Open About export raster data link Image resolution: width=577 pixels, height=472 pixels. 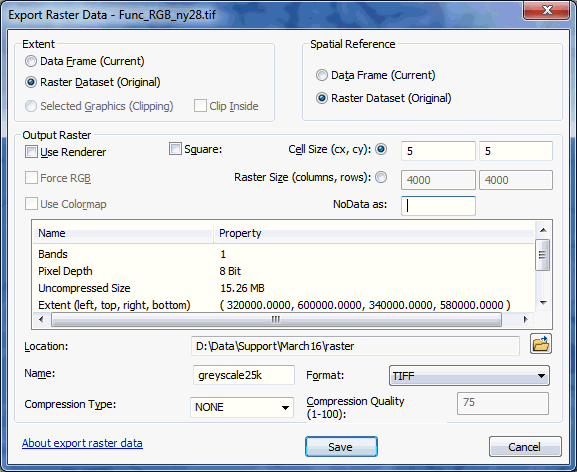[x=82, y=443]
